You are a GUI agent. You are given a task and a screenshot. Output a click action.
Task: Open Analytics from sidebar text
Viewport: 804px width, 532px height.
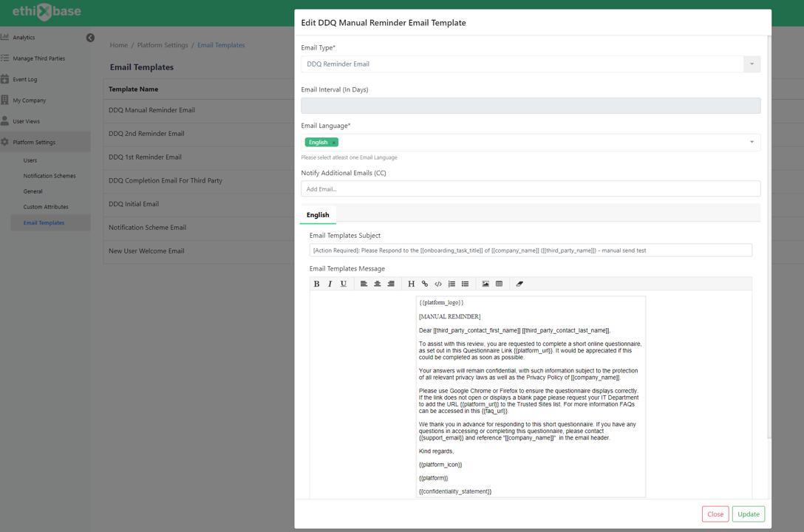click(24, 38)
